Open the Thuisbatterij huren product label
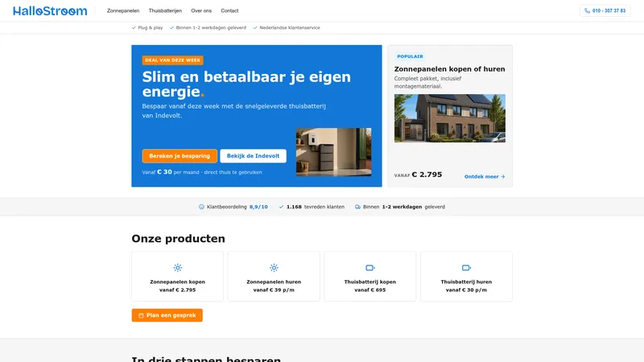The height and width of the screenshot is (362, 644). tap(466, 282)
